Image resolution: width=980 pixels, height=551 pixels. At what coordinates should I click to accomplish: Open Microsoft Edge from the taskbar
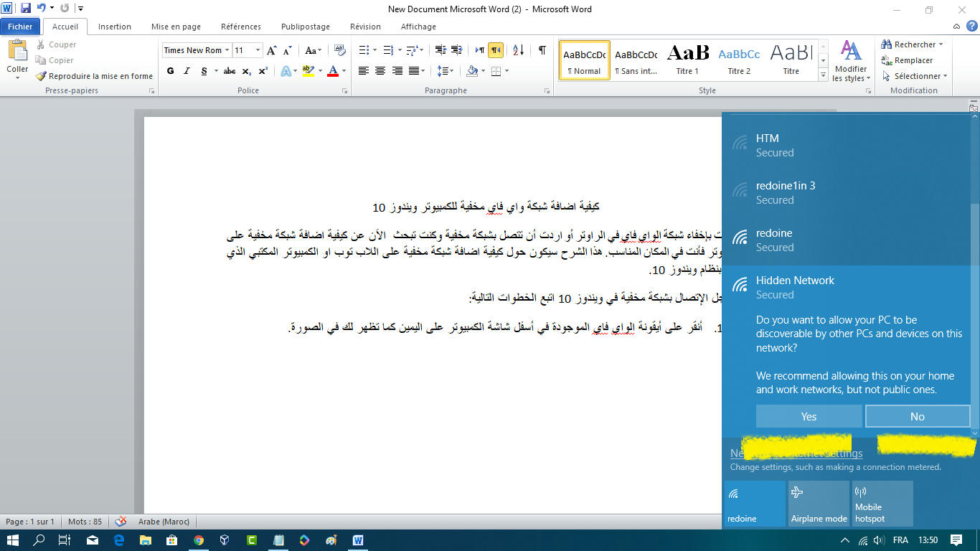119,540
